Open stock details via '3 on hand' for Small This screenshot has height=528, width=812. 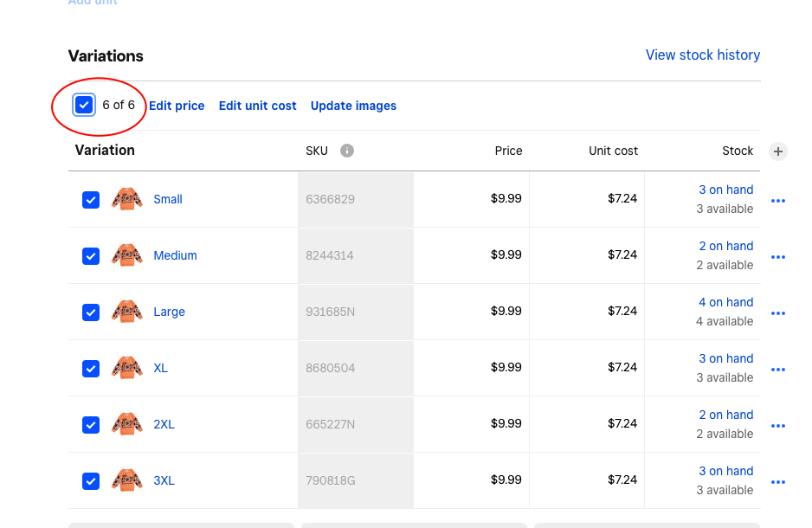[x=726, y=190]
